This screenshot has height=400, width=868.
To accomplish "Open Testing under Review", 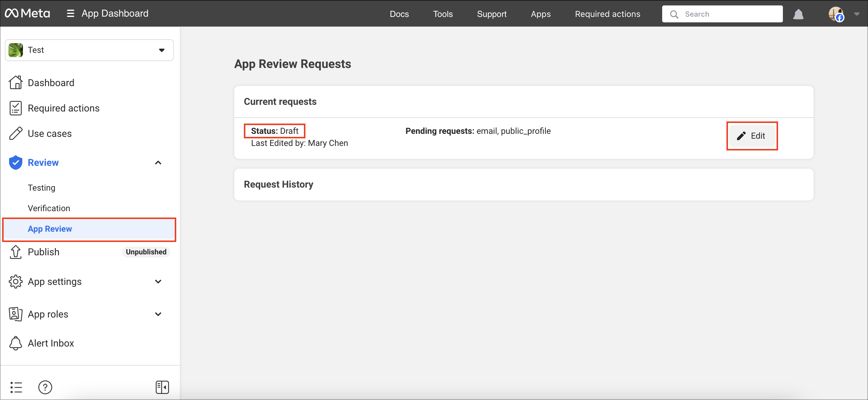I will coord(41,188).
